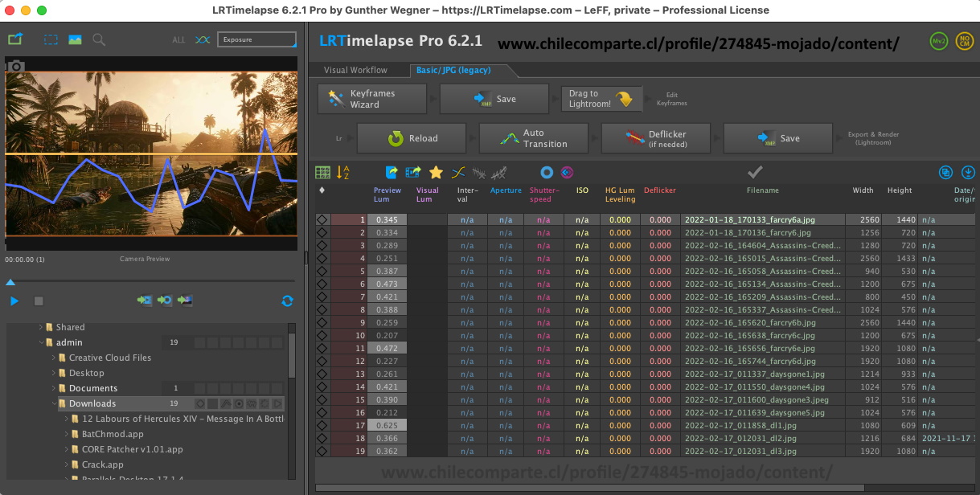980x495 pixels.
Task: Click the Mv2 green circle icon
Action: 938,41
